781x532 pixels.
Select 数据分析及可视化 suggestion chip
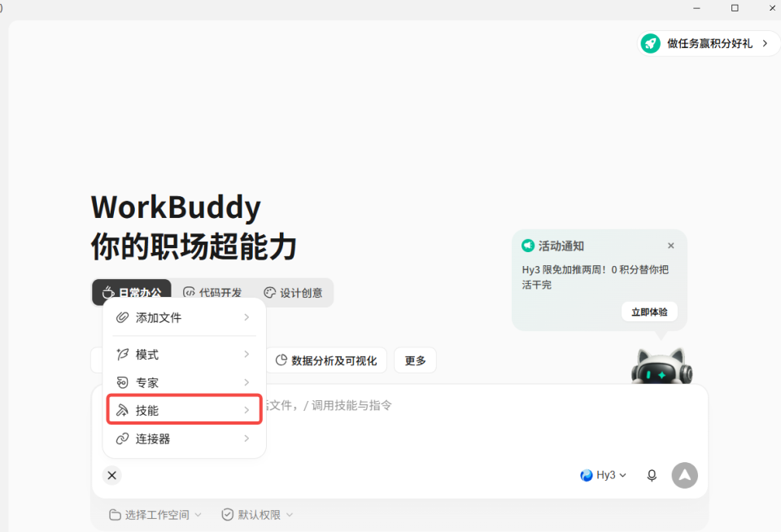327,360
